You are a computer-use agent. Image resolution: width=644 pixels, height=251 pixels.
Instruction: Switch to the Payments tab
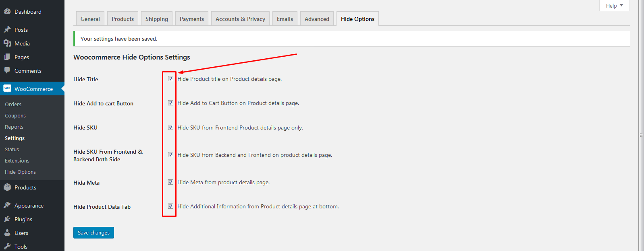tap(192, 19)
